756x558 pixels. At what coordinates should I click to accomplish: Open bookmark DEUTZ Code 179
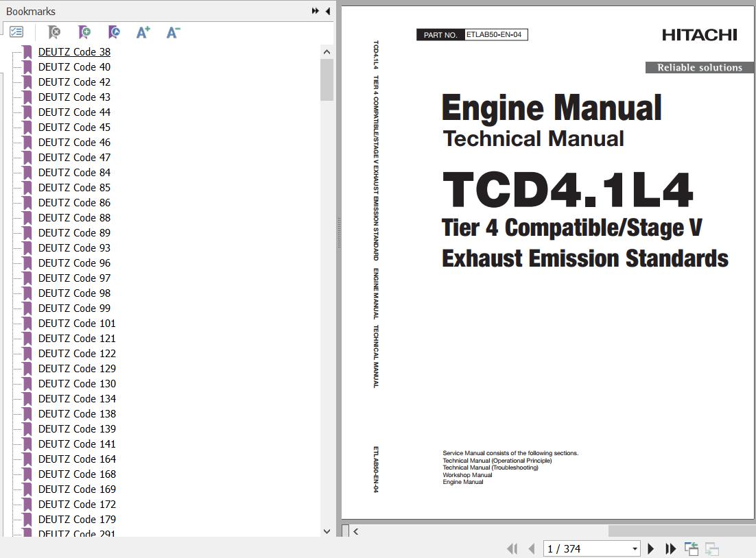click(77, 520)
